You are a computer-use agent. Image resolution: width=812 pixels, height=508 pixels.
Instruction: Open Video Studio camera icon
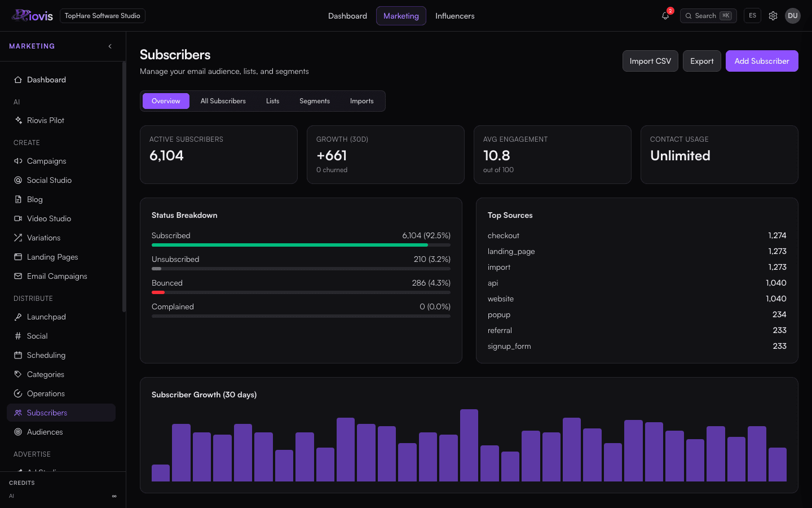click(18, 218)
